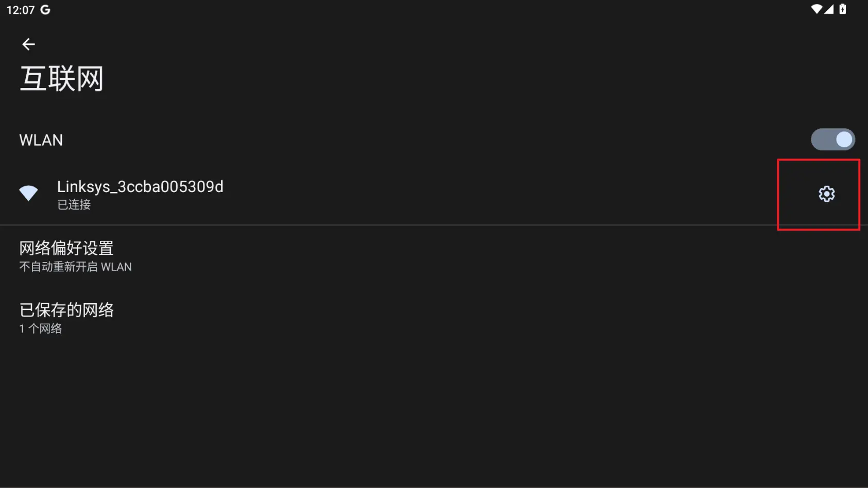Tap the 12:07 clock in status bar
This screenshot has height=488, width=868.
click(x=21, y=10)
